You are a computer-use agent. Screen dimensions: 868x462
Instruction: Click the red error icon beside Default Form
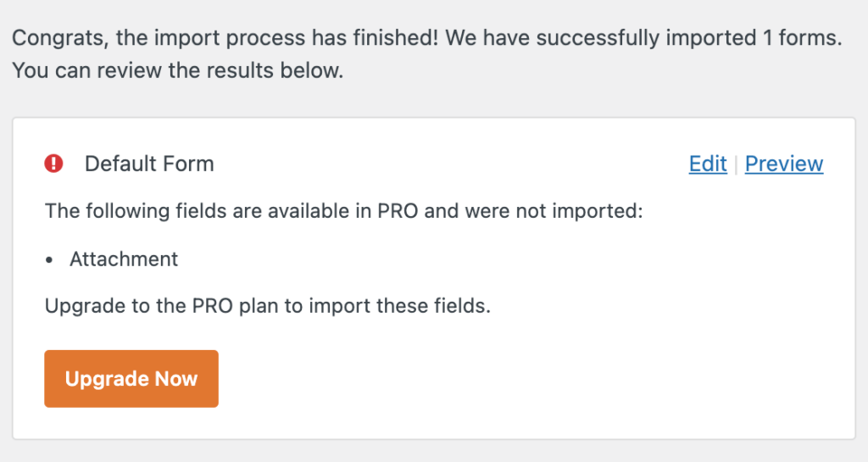(x=54, y=164)
